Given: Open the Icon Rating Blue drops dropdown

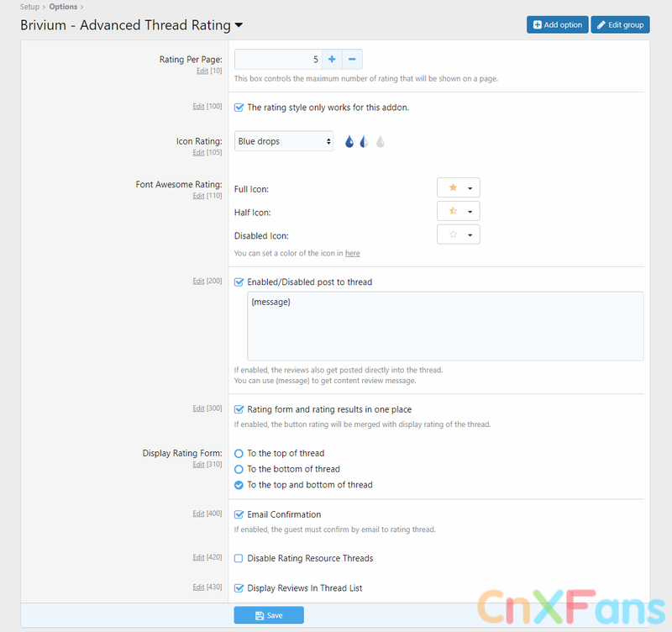Looking at the screenshot, I should click(x=284, y=141).
